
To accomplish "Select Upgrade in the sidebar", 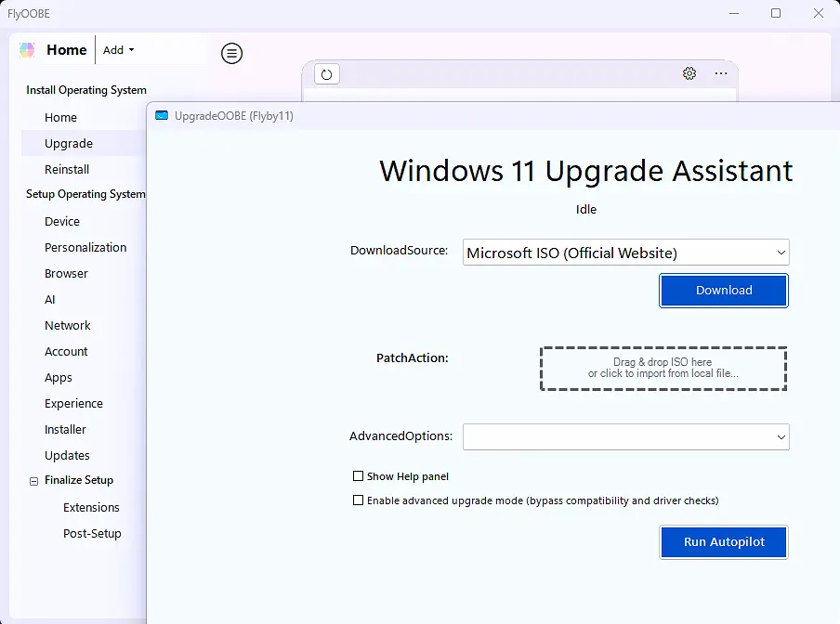I will [69, 144].
